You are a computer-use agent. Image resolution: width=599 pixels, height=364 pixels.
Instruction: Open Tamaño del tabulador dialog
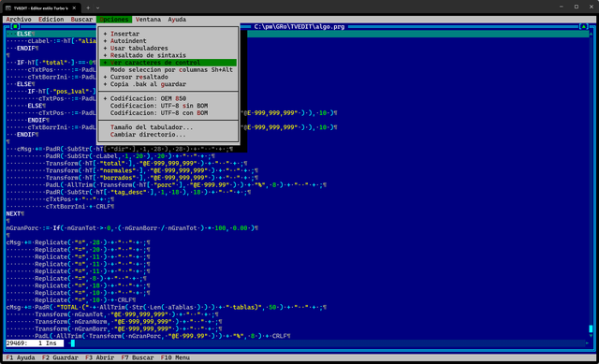pyautogui.click(x=168, y=127)
